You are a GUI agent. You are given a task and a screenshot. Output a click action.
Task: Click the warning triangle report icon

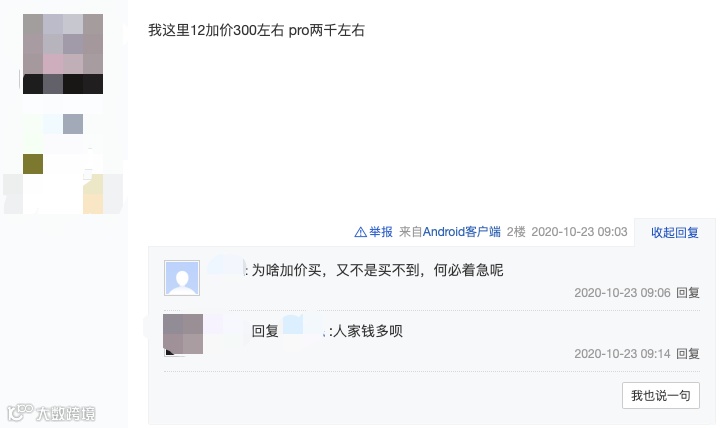[360, 232]
